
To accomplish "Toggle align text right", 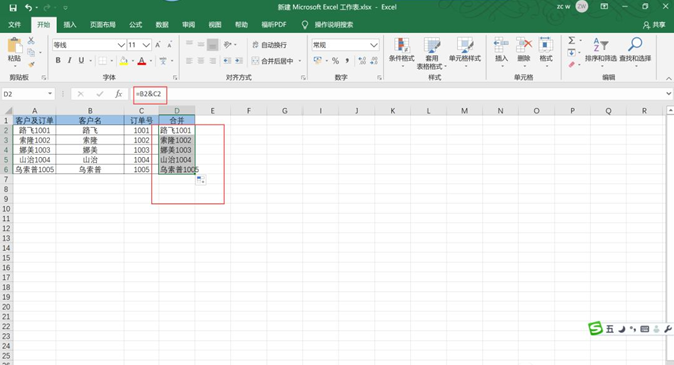I will point(212,61).
